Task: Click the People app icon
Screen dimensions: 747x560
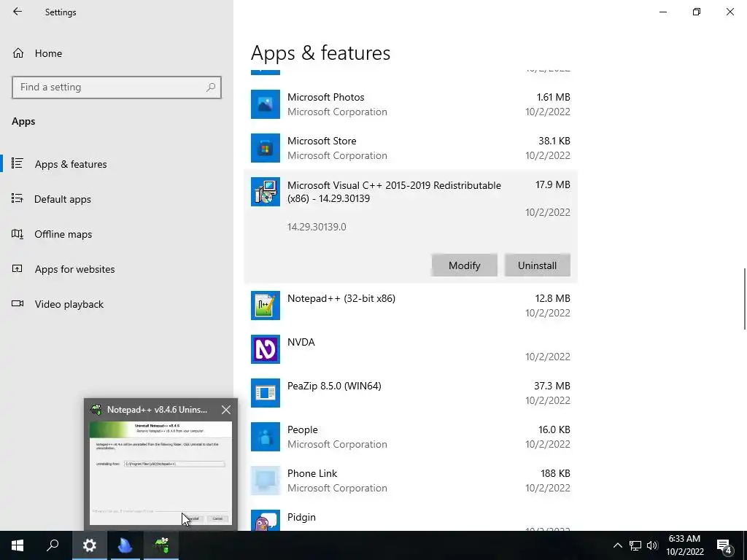Action: pyautogui.click(x=266, y=437)
